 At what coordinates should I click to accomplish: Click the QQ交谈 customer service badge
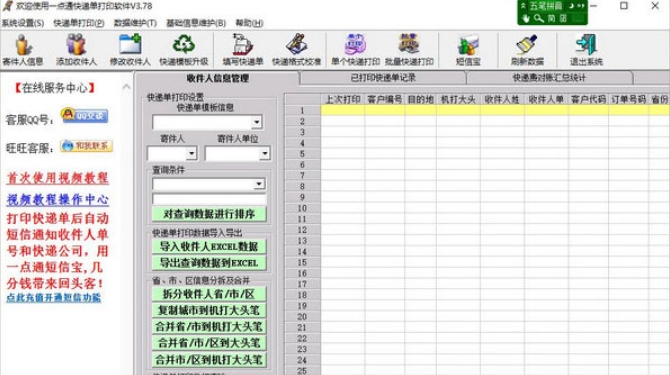point(84,115)
